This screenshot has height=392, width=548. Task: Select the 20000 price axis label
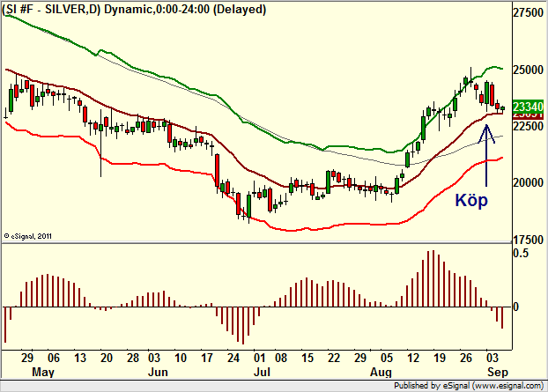click(x=528, y=182)
